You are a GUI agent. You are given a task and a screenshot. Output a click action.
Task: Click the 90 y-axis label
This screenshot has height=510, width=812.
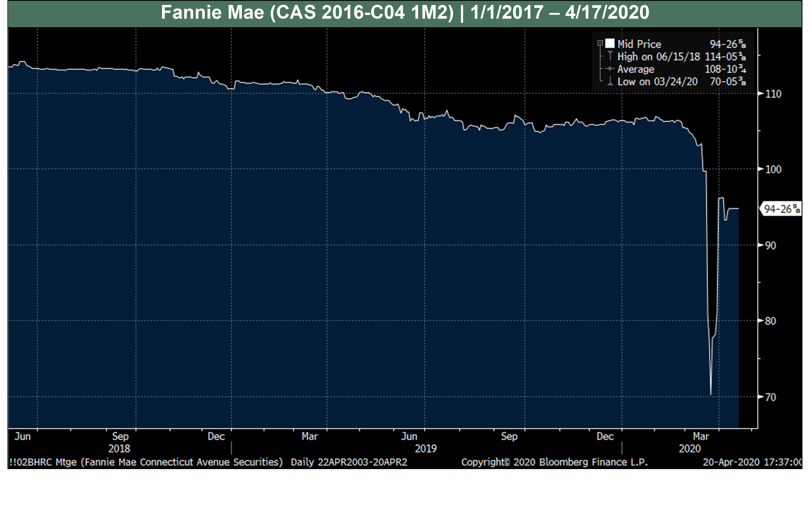[x=770, y=245]
